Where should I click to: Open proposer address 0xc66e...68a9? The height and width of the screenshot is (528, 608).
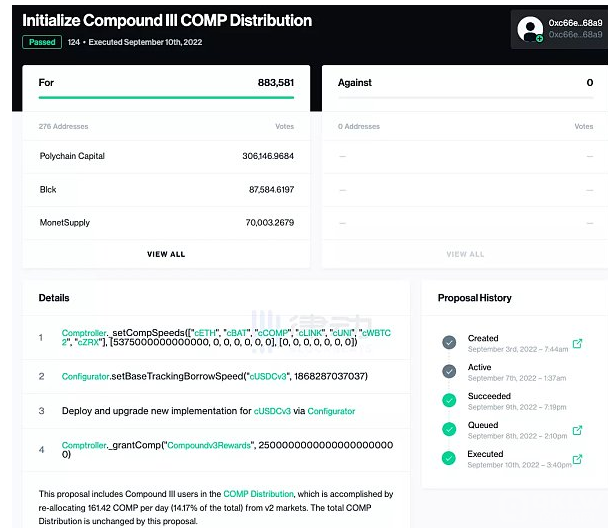(575, 23)
